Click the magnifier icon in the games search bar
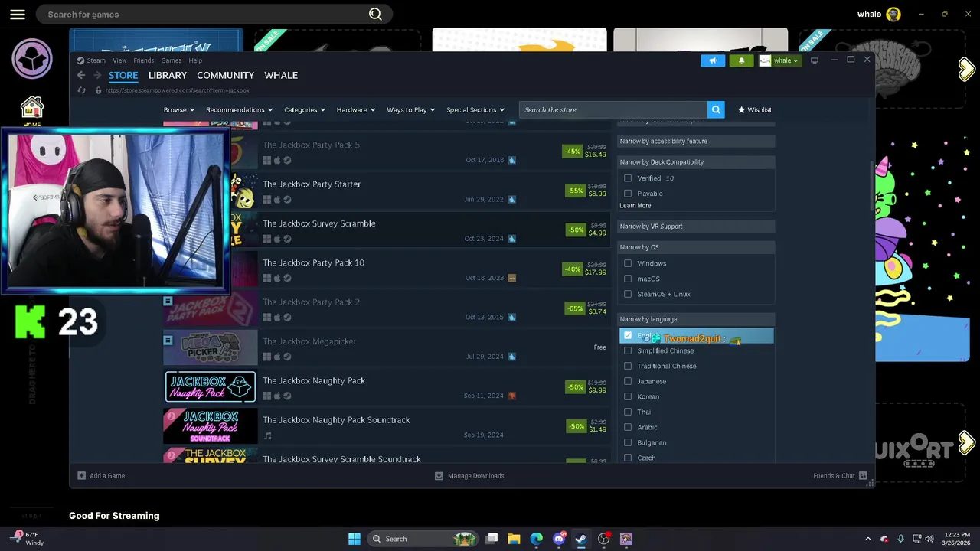Screen dimensions: 980x551 375,14
